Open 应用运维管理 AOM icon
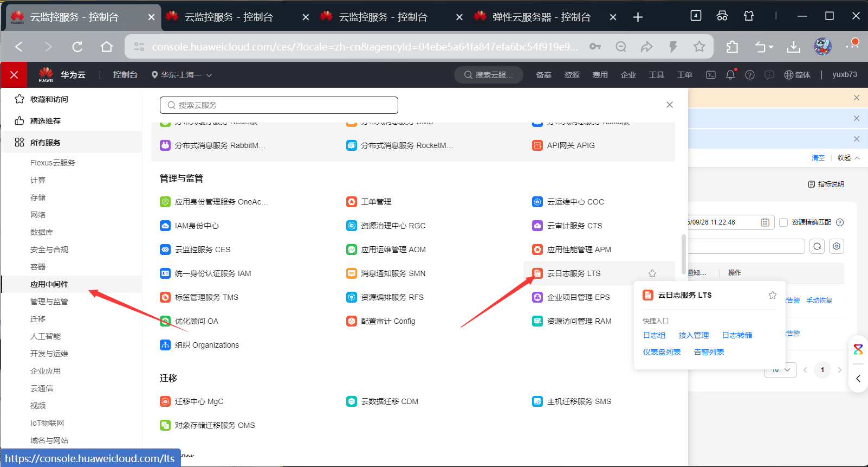Viewport: 868px width, 467px height. click(352, 250)
